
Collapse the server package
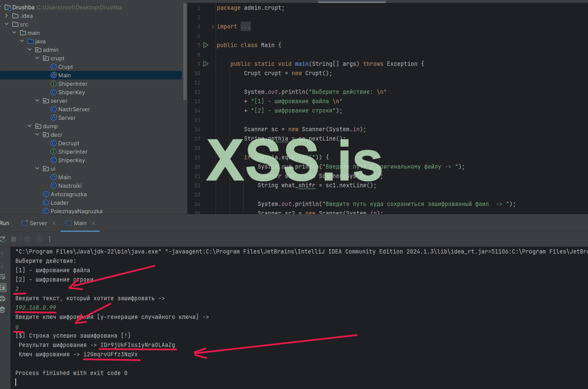point(37,101)
